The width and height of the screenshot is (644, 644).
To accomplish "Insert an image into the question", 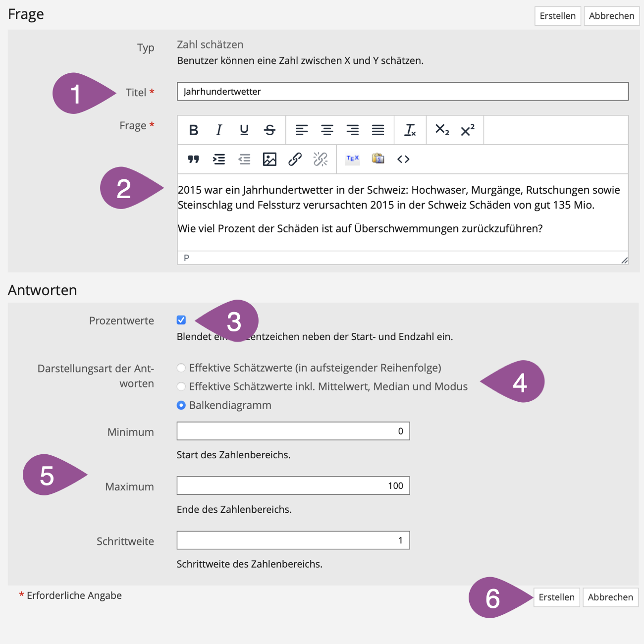I will click(269, 159).
